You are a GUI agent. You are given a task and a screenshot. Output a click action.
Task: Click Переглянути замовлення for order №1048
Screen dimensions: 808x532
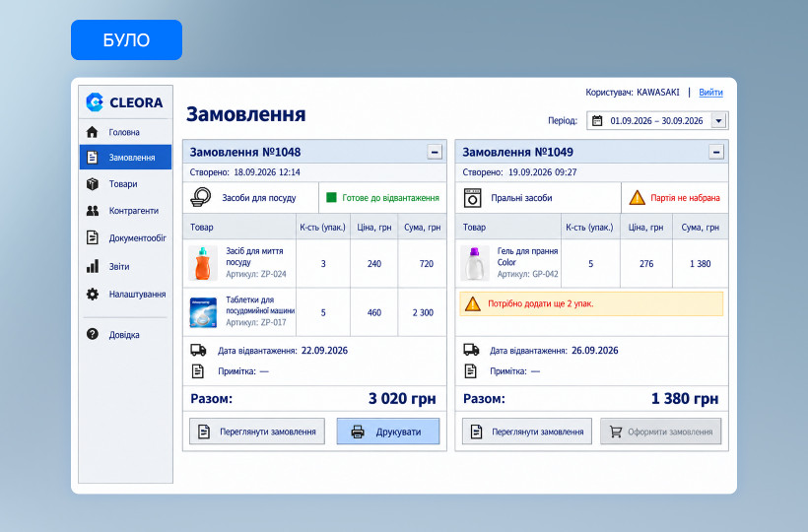click(257, 432)
